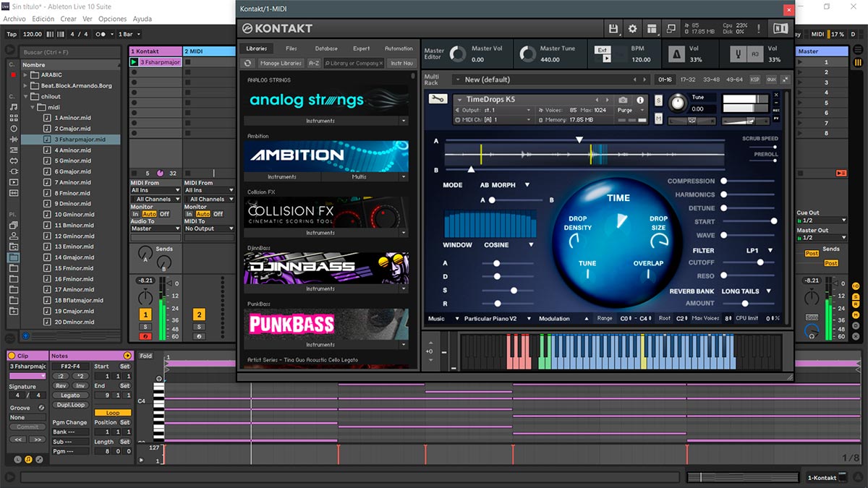Switch to the Files tab in Kontakt browser
This screenshot has width=868, height=488.
click(x=292, y=48)
